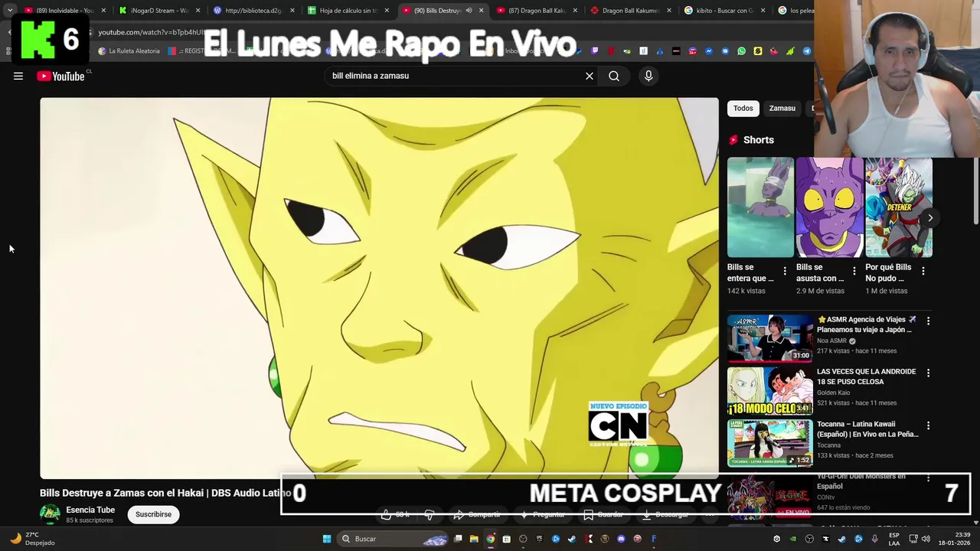Open the 'Por qué Bills No pudo...' Short
The width and height of the screenshot is (980, 551).
tap(898, 207)
